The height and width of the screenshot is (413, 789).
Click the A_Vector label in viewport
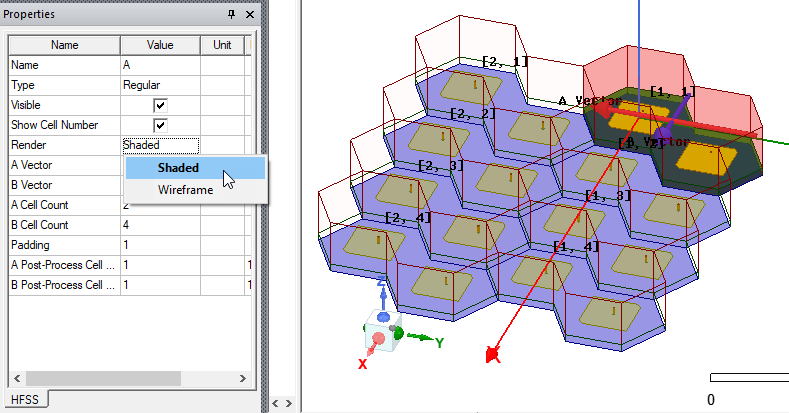click(x=590, y=101)
